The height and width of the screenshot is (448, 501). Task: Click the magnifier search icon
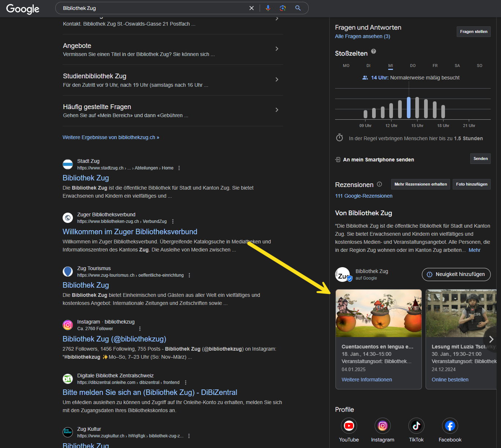298,8
